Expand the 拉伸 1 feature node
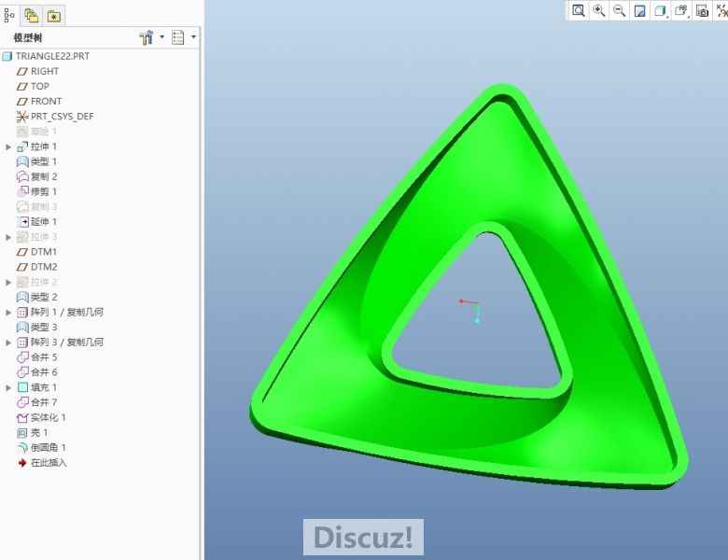The height and width of the screenshot is (560, 728). (9, 147)
